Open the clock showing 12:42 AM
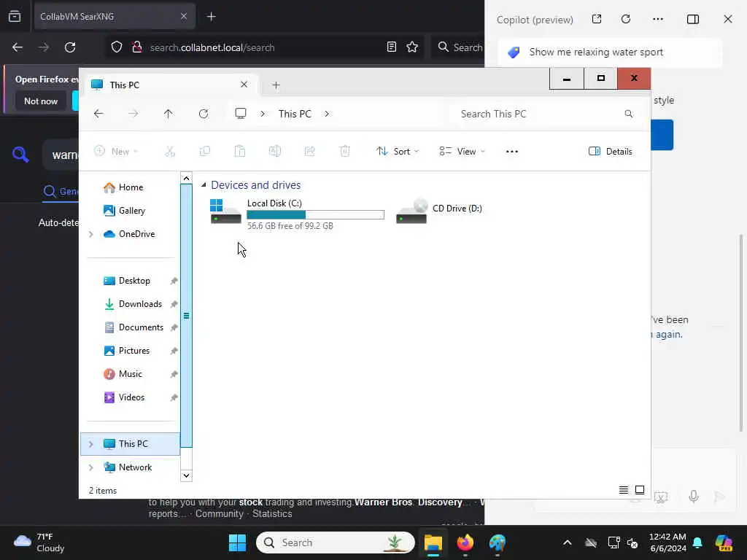This screenshot has height=560, width=747. 668,542
